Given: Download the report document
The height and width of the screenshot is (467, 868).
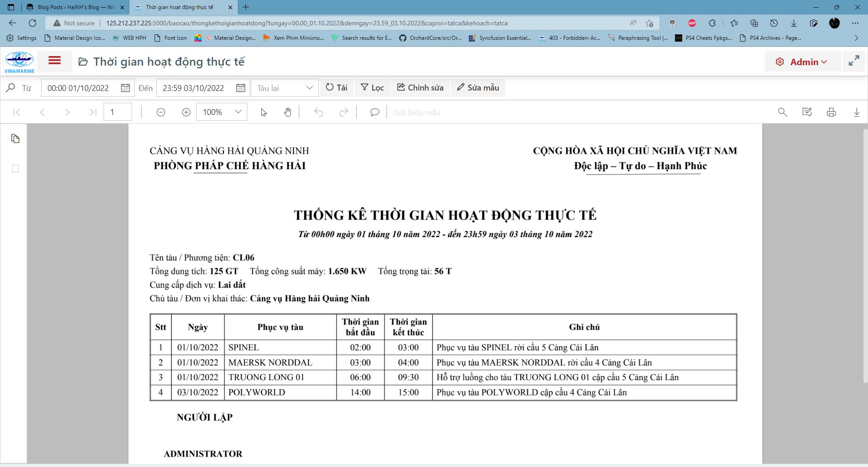Looking at the screenshot, I should click(856, 112).
